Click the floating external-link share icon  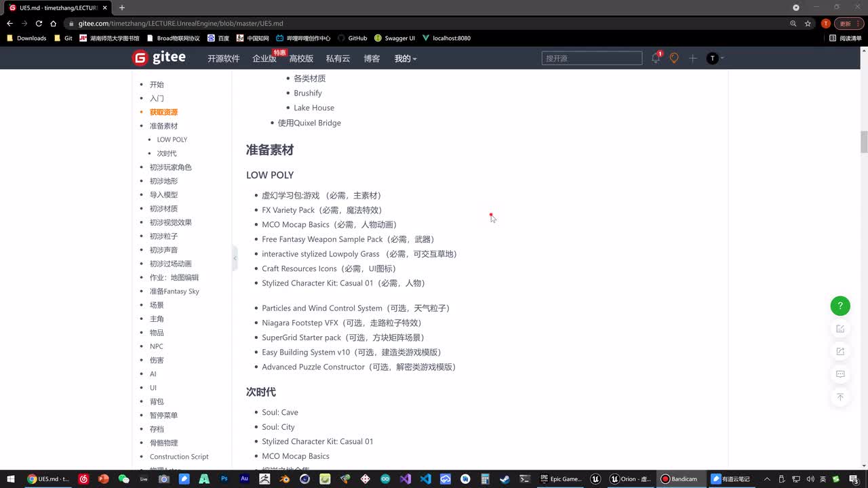[x=840, y=351]
